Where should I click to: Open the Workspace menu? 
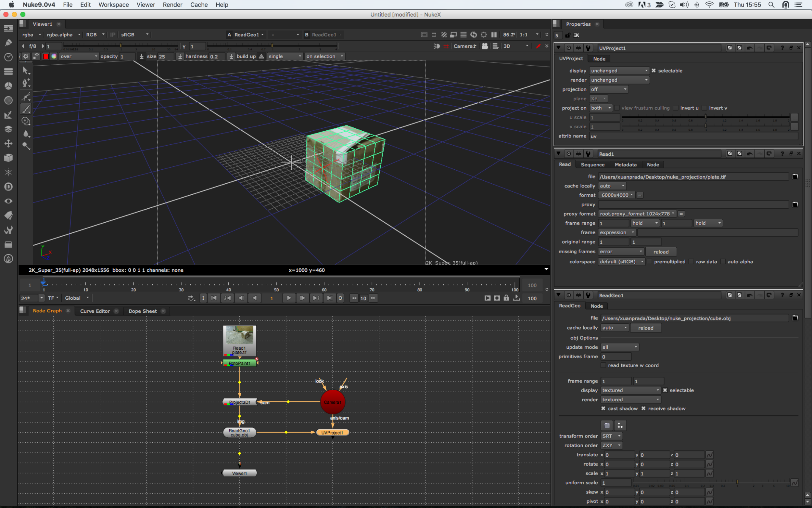(x=113, y=5)
